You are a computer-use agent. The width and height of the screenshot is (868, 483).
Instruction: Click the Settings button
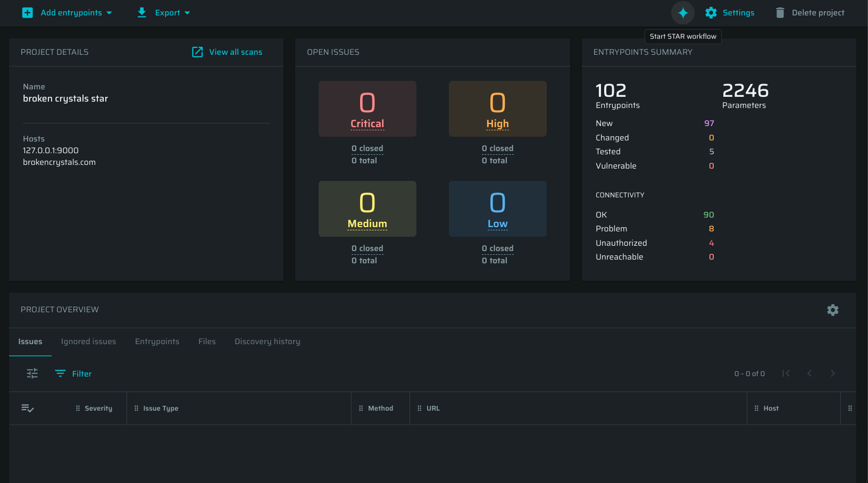730,13
